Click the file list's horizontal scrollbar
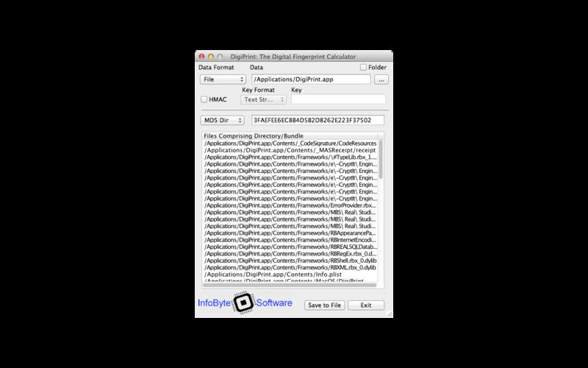The image size is (588, 368). (290, 285)
